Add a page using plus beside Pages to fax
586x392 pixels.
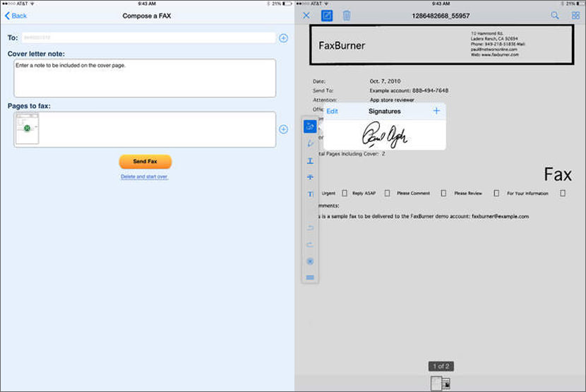coord(283,129)
